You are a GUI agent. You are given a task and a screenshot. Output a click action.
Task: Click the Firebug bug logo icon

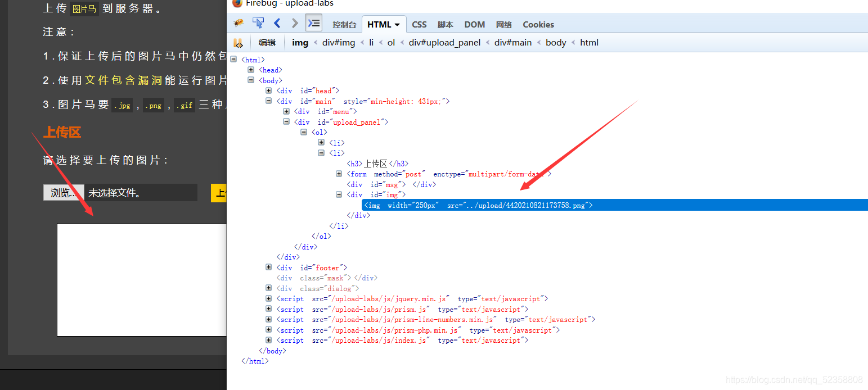[239, 24]
